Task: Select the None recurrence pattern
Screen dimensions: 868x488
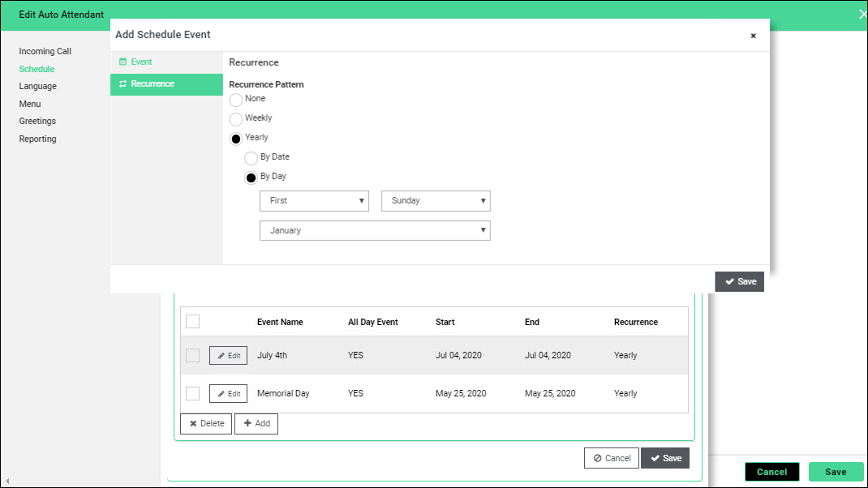Action: 236,100
